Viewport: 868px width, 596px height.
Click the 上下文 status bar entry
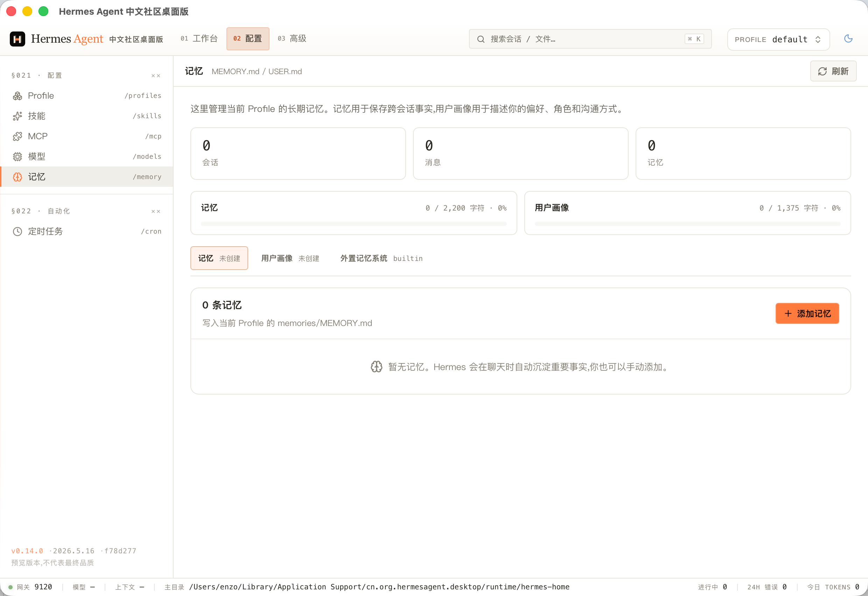(129, 587)
